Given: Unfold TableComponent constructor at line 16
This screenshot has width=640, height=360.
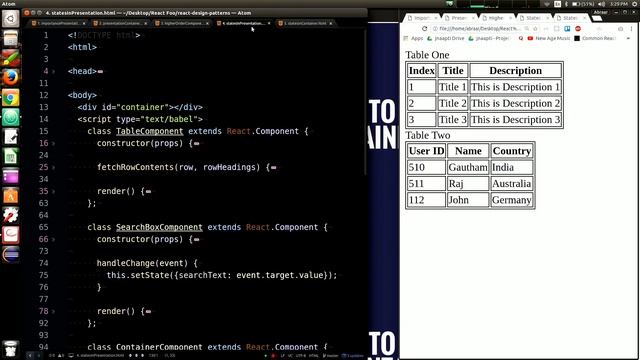Looking at the screenshot, I should 53,143.
